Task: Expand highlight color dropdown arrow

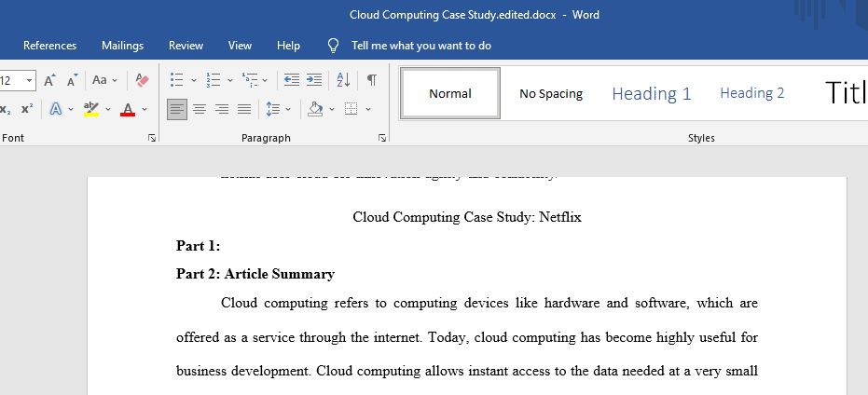Action: (x=108, y=110)
